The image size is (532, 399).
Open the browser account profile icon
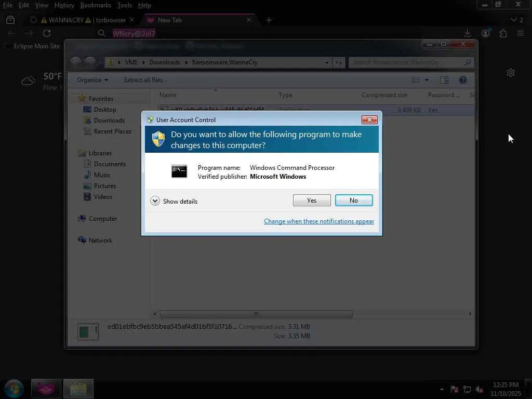[x=486, y=33]
